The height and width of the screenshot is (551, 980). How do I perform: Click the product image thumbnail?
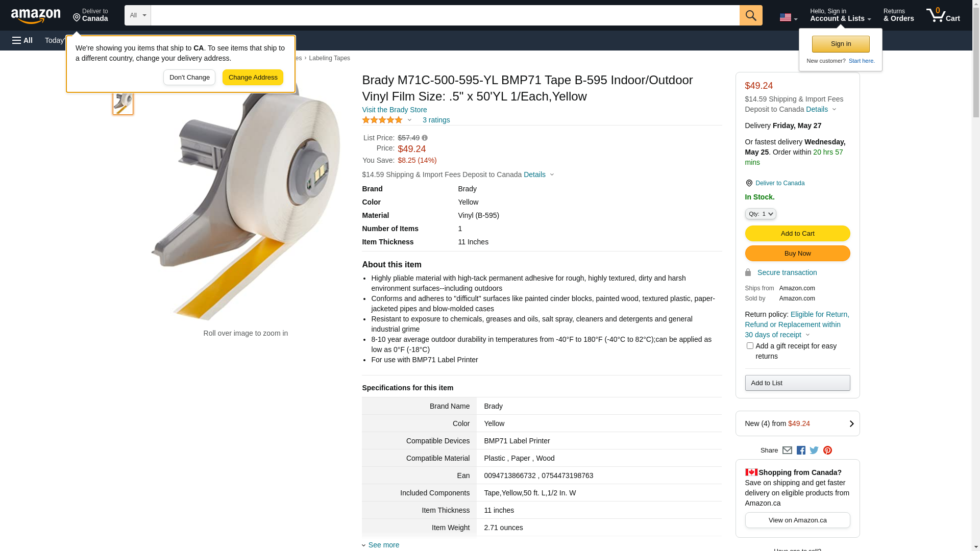tap(123, 103)
